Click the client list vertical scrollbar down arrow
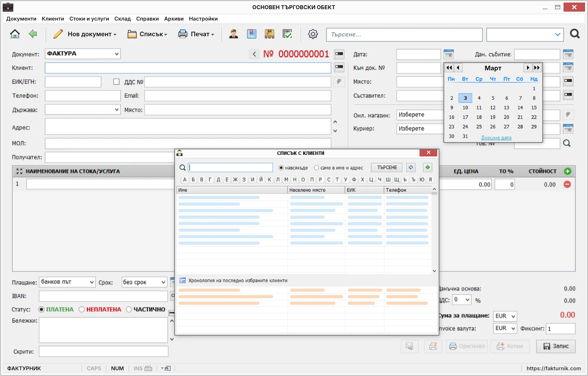The height and width of the screenshot is (376, 588). pos(434,271)
